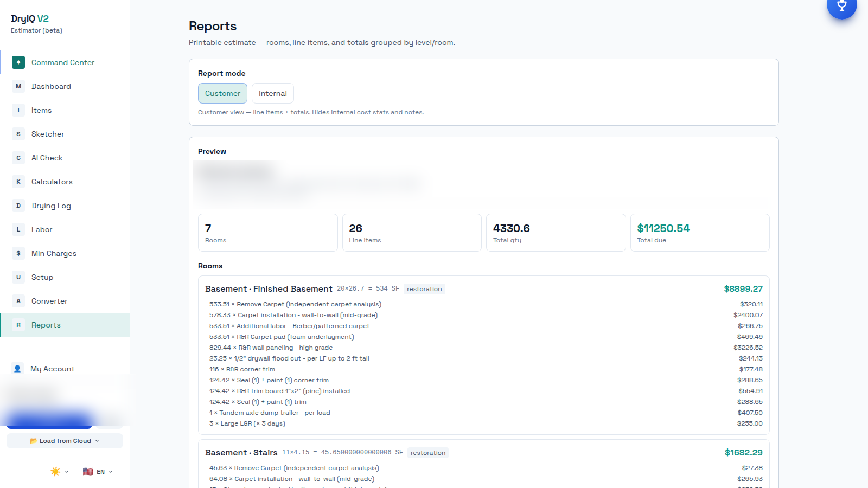Open the Labor page
868x488 pixels.
point(65,229)
